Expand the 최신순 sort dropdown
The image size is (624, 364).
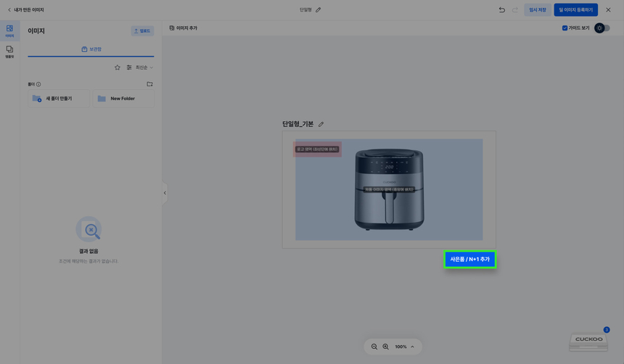pyautogui.click(x=144, y=67)
